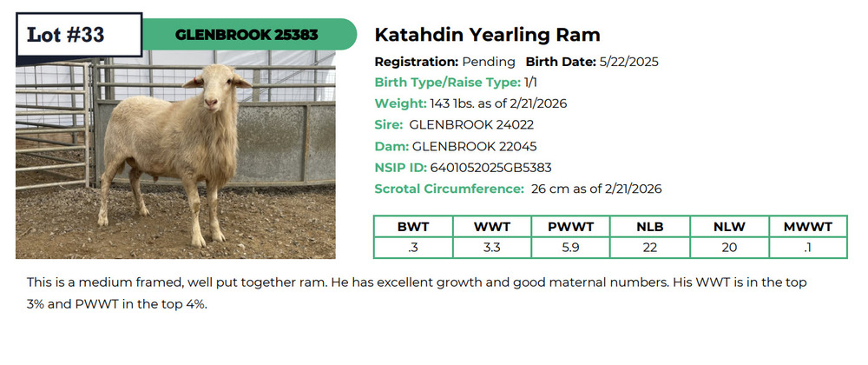Click the Scrotal Circumference line
Screen dimensions: 868x365
click(518, 189)
